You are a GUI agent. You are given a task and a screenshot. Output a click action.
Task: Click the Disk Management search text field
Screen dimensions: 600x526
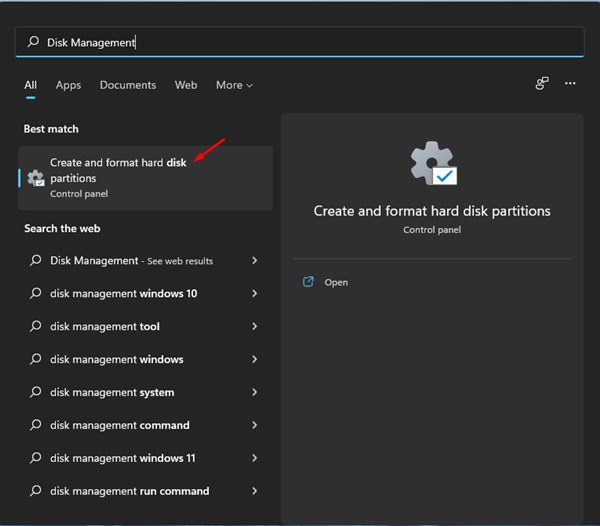coord(300,42)
